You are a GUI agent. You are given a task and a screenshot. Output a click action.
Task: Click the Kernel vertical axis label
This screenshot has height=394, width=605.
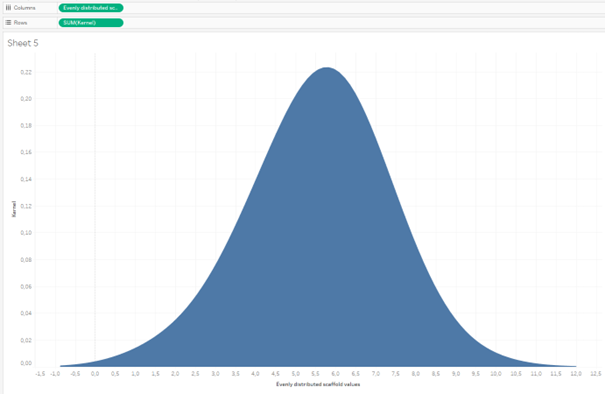click(x=14, y=209)
